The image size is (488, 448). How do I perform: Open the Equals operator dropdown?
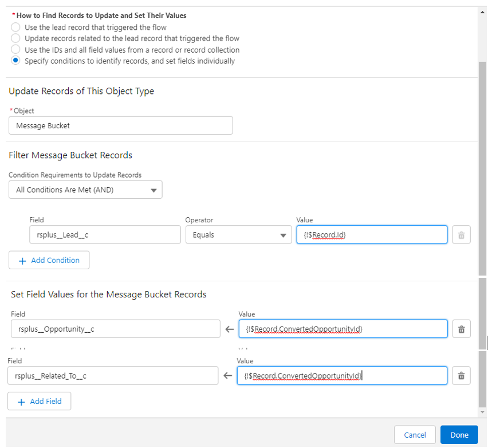(238, 235)
